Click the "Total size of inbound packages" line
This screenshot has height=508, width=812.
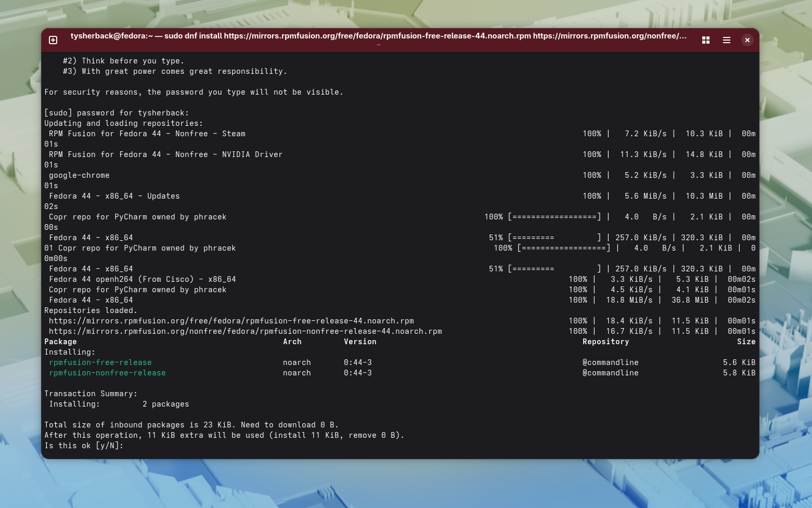point(191,425)
